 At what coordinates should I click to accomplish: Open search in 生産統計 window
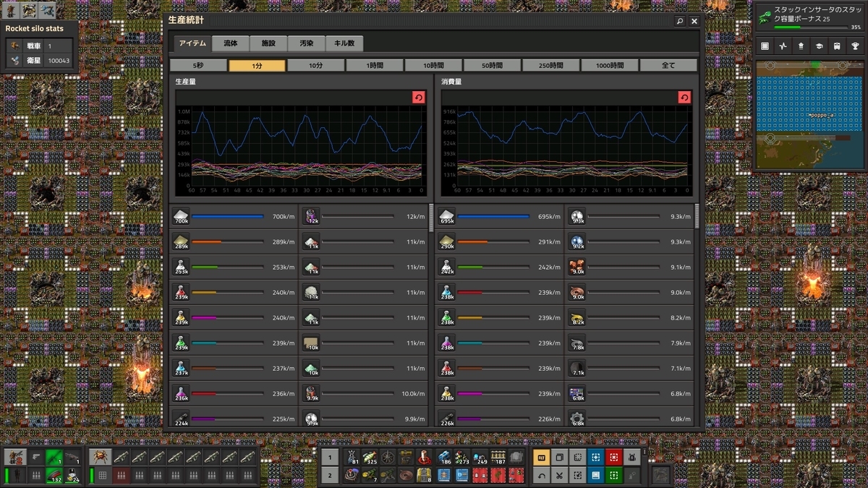coord(680,22)
